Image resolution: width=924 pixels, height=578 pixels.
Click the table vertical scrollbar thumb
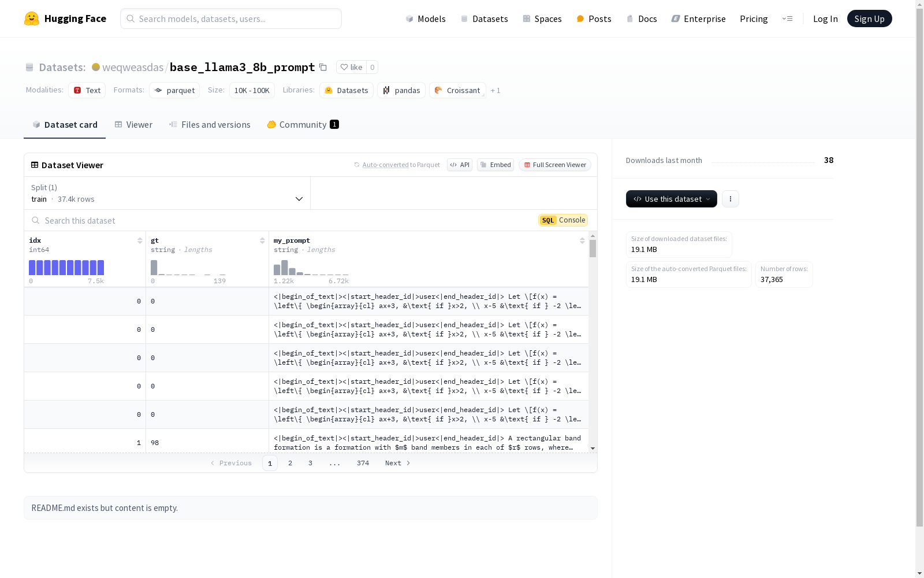(593, 249)
